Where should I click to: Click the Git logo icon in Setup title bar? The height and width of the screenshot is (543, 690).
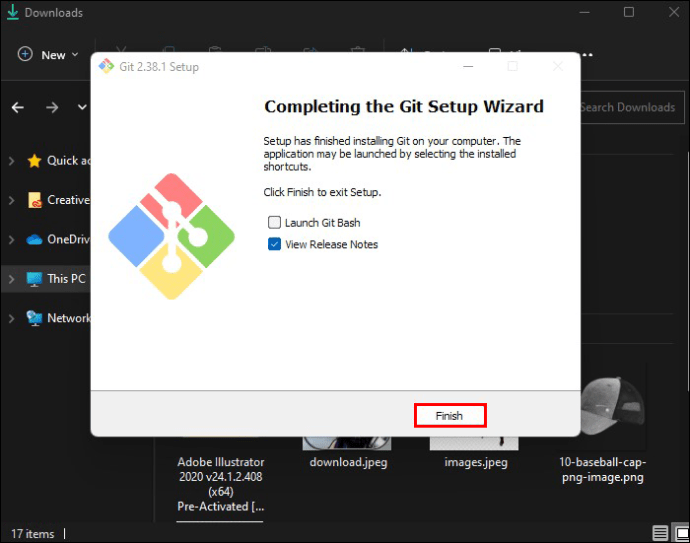tap(106, 66)
